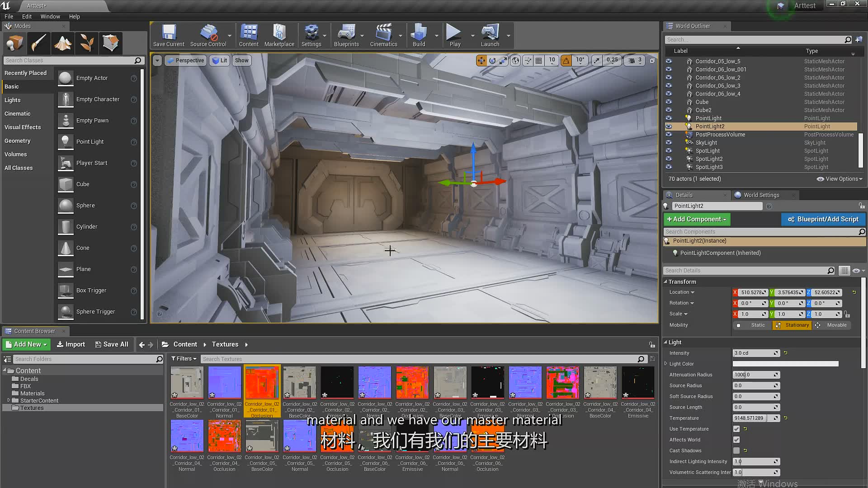Image resolution: width=868 pixels, height=488 pixels.
Task: Set Mobility to Static
Action: [752, 325]
